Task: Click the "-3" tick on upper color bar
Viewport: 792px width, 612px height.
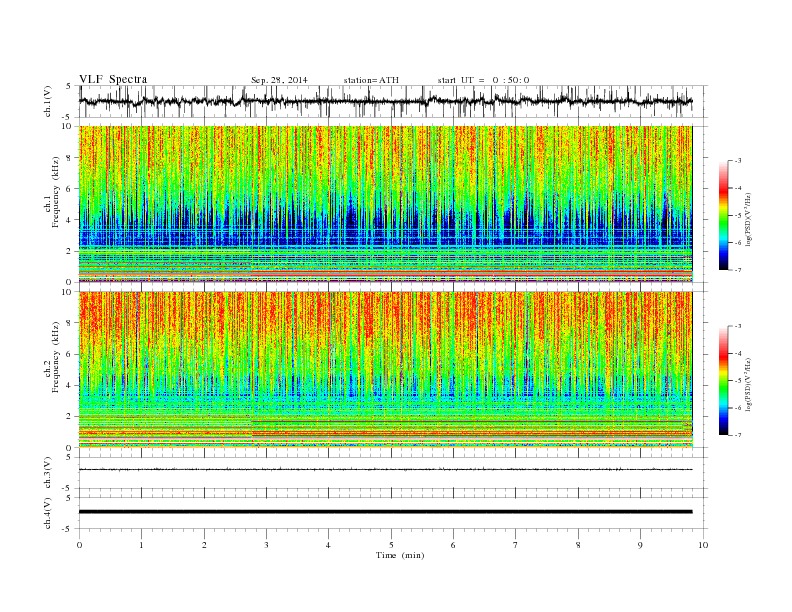Action: click(x=738, y=161)
